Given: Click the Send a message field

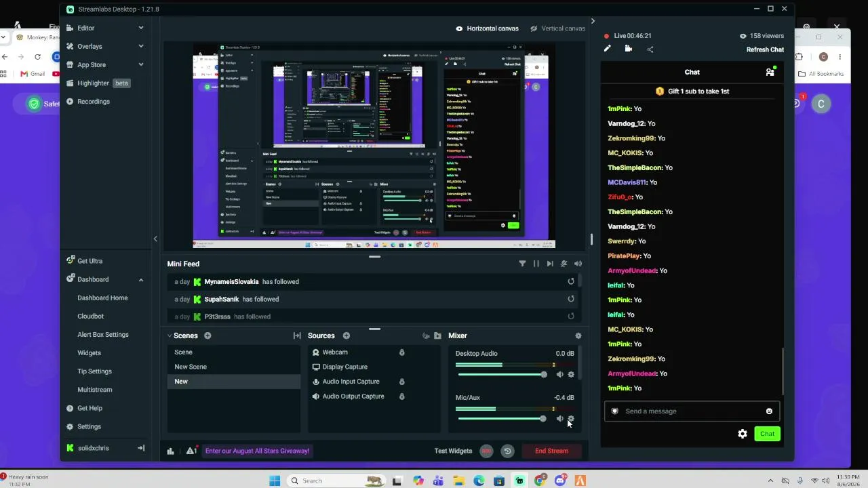Looking at the screenshot, I should (x=692, y=411).
